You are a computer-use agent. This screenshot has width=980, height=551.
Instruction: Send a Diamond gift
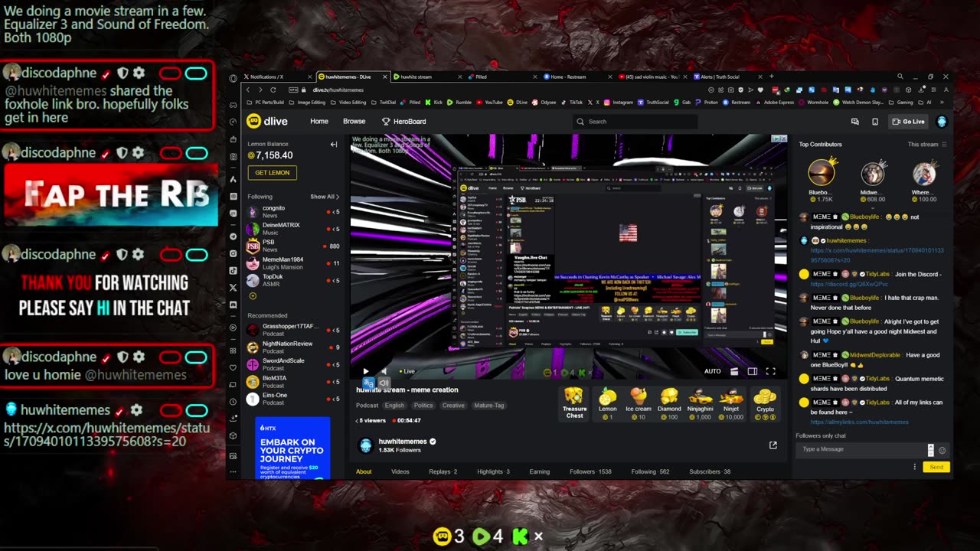click(669, 403)
